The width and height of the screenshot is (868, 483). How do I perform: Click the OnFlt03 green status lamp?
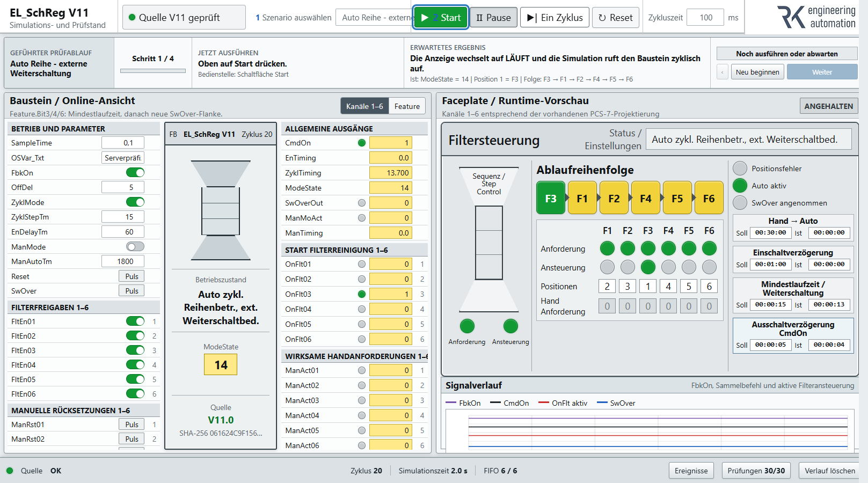tap(362, 294)
